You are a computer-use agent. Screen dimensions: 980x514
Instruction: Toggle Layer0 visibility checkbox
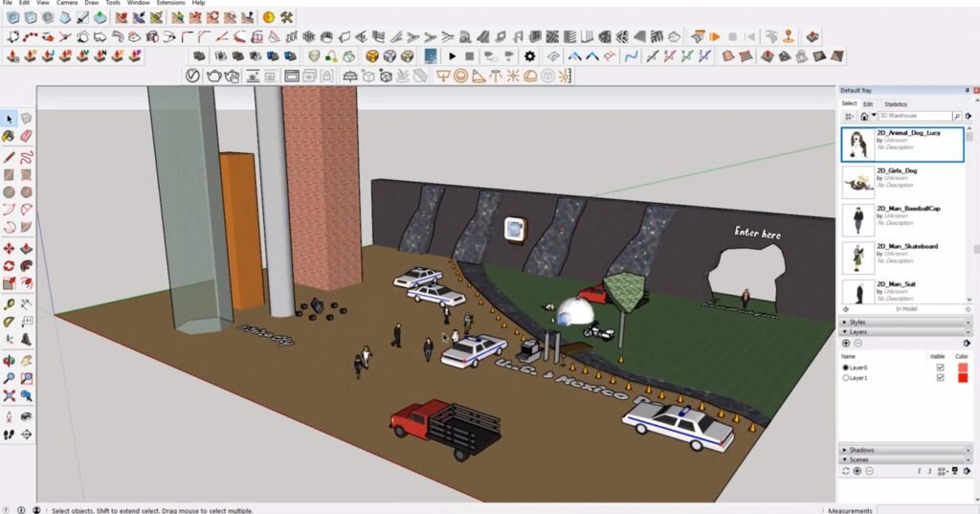pyautogui.click(x=940, y=368)
